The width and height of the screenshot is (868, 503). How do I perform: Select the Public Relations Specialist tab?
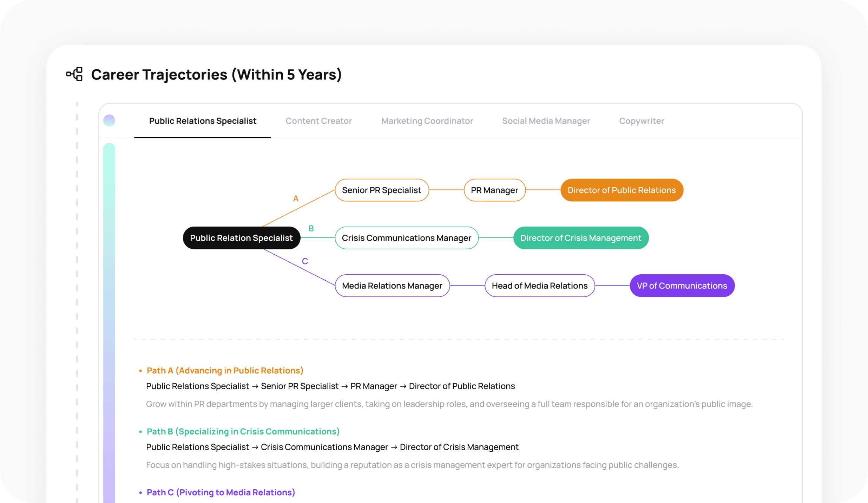click(202, 120)
